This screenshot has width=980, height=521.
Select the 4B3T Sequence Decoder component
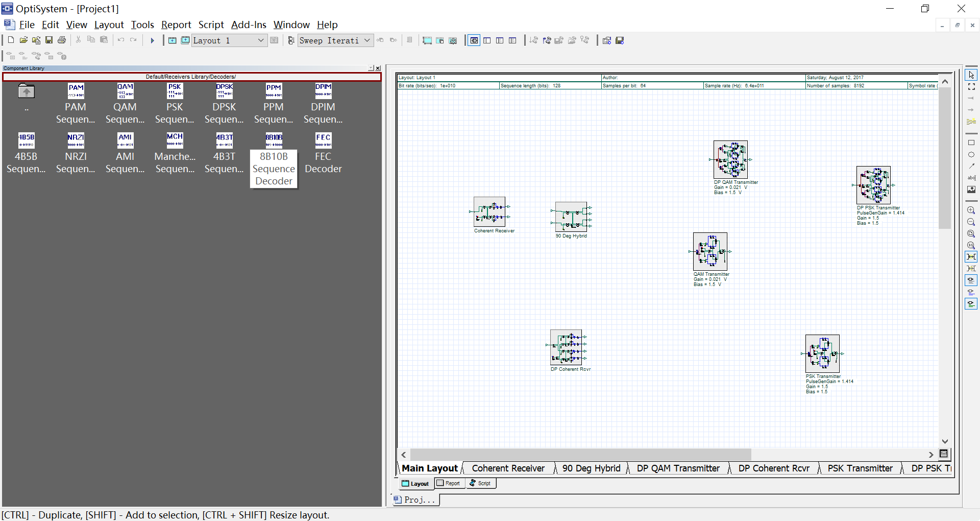[224, 153]
